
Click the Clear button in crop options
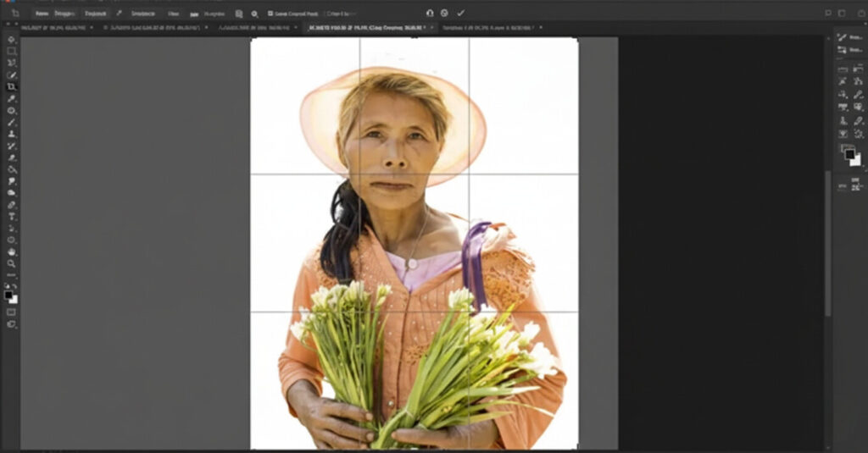(x=173, y=14)
